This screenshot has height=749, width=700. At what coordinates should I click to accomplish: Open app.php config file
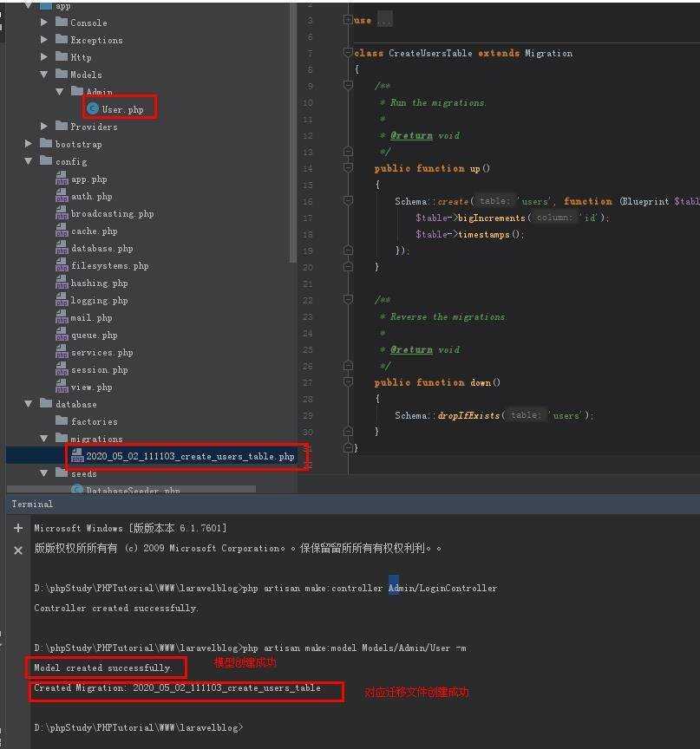[x=88, y=179]
